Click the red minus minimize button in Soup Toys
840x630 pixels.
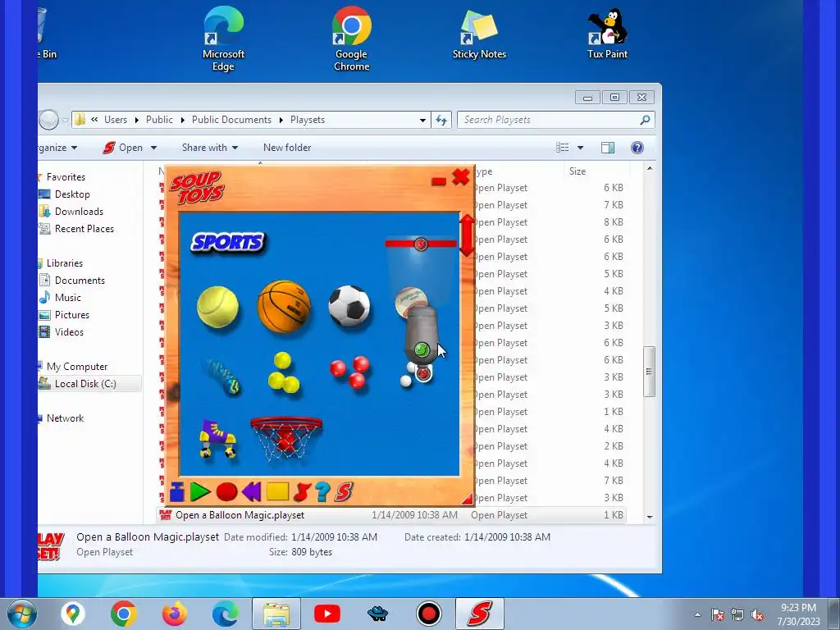[x=439, y=181]
